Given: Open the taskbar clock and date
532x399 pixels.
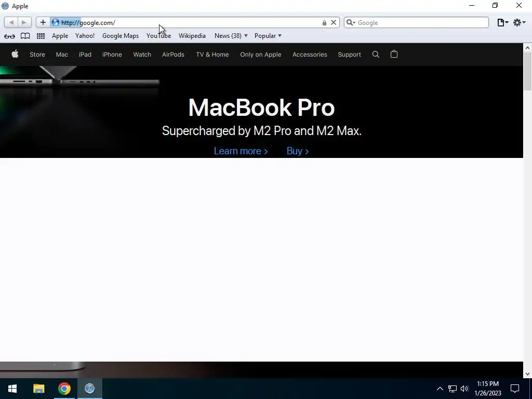Looking at the screenshot, I should point(488,389).
